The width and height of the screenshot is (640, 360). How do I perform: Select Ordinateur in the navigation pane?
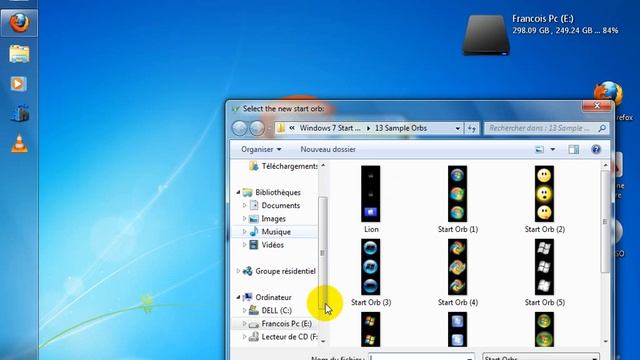click(273, 297)
